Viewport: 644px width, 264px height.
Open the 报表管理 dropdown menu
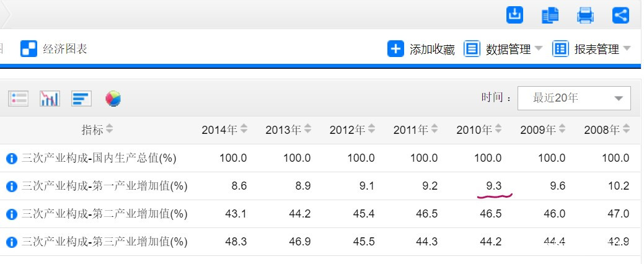tap(627, 49)
